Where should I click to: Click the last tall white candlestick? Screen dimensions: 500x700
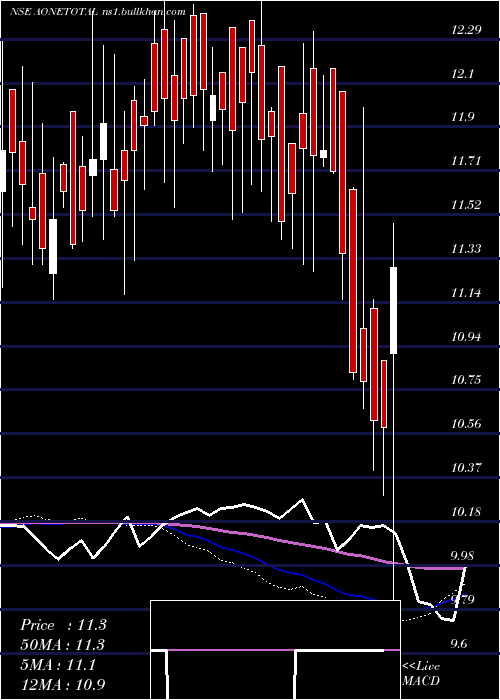click(393, 310)
